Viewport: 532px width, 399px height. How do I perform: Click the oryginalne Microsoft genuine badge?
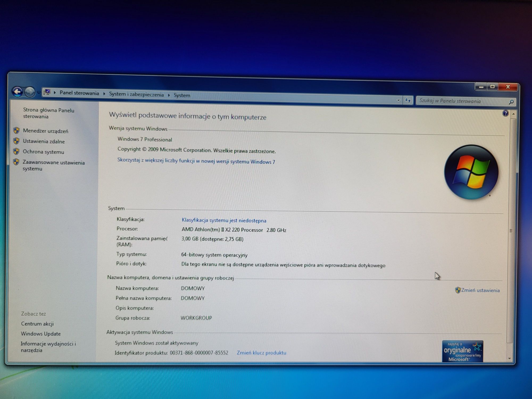coord(463,351)
